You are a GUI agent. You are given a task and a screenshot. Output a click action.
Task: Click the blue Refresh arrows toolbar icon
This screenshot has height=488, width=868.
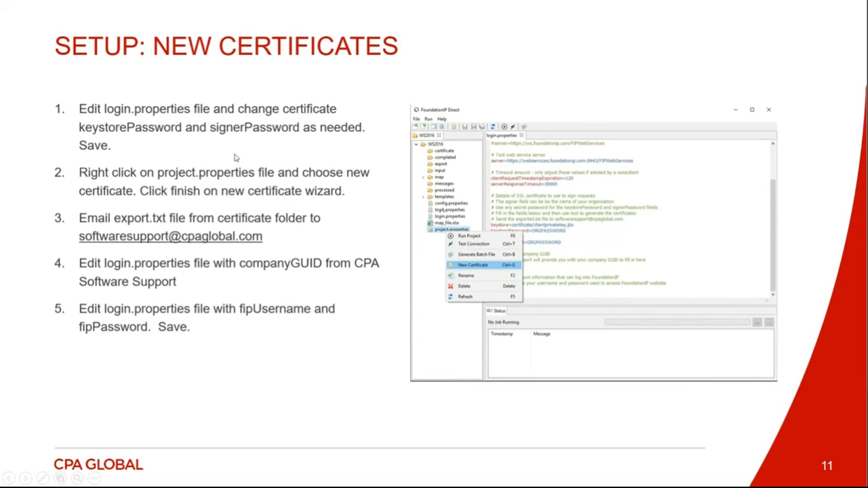pos(493,127)
